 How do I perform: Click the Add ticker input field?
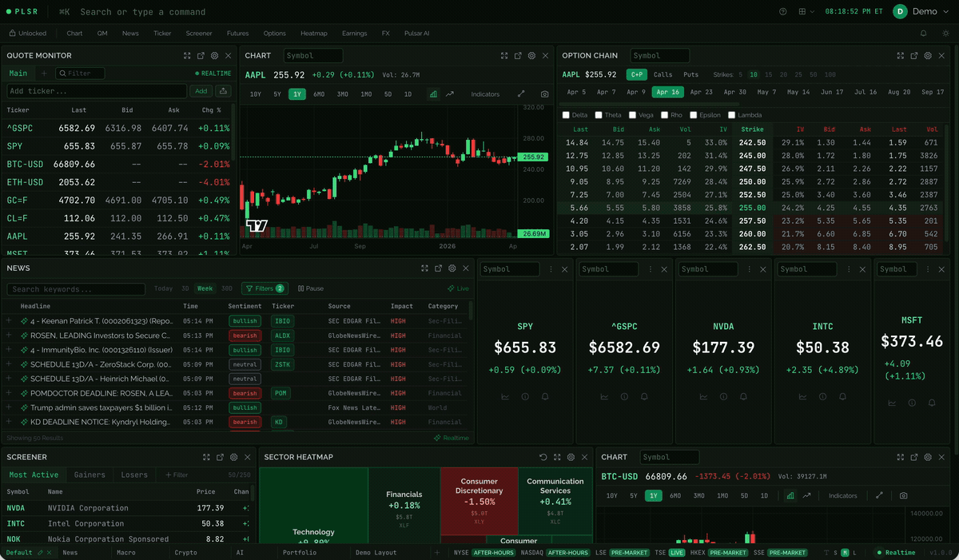point(97,91)
